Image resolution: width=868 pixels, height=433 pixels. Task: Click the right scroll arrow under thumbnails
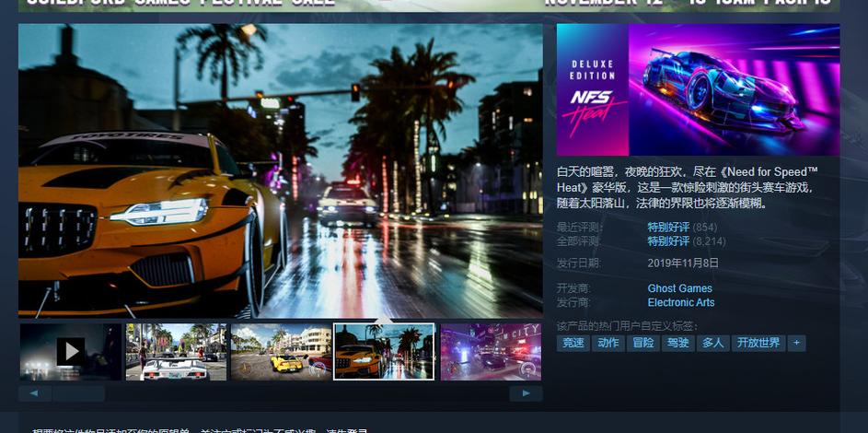pos(526,393)
